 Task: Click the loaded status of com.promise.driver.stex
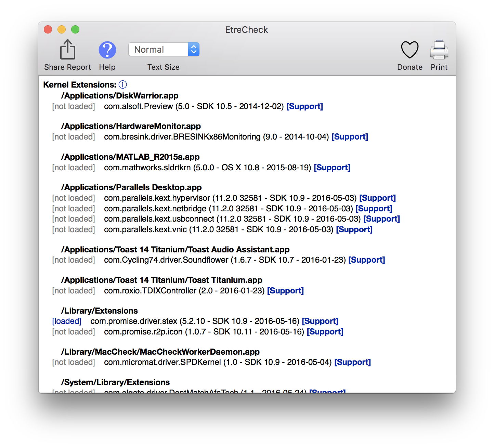click(x=66, y=321)
